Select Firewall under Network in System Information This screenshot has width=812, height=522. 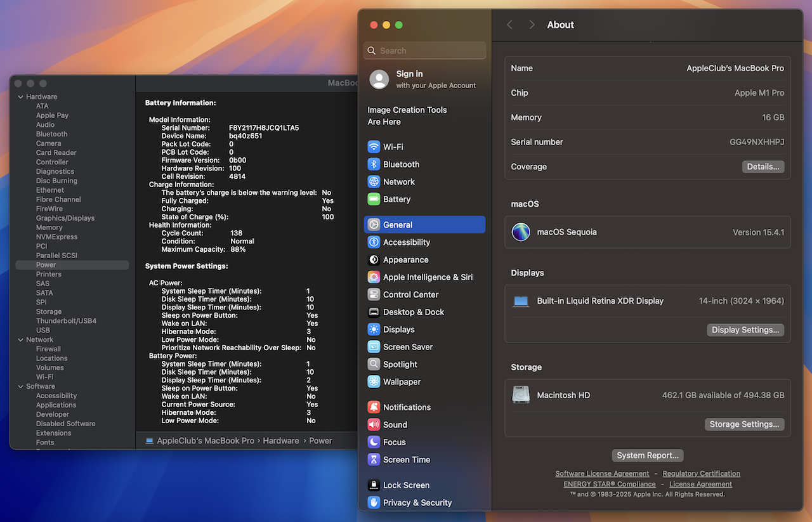pos(48,349)
